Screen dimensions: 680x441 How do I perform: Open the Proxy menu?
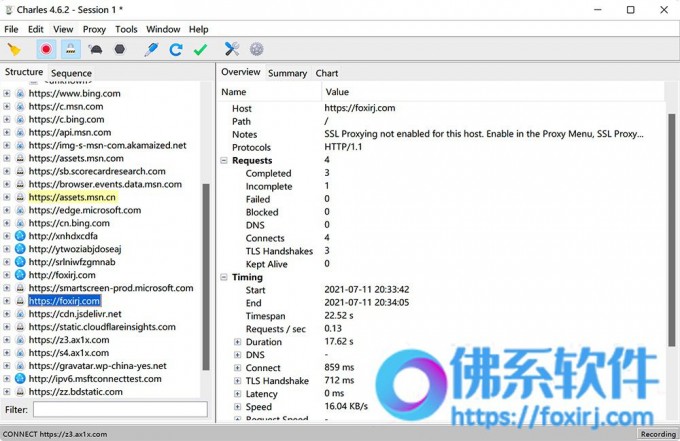coord(94,29)
